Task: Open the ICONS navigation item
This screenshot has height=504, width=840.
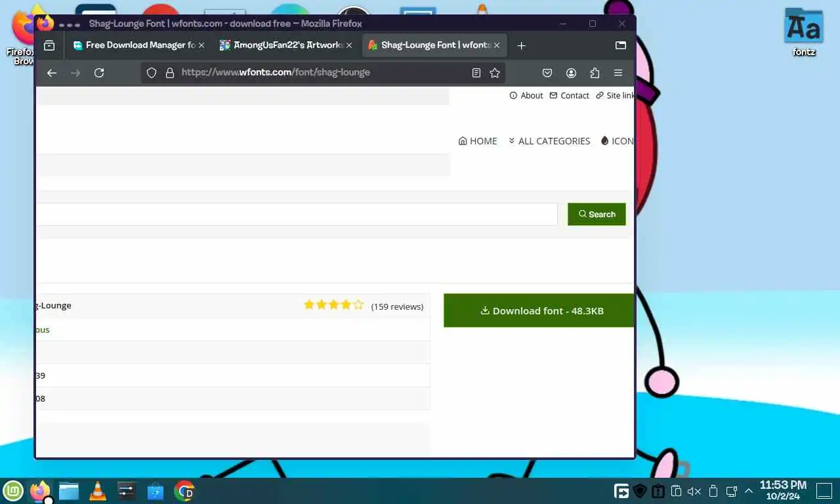Action: pos(618,141)
